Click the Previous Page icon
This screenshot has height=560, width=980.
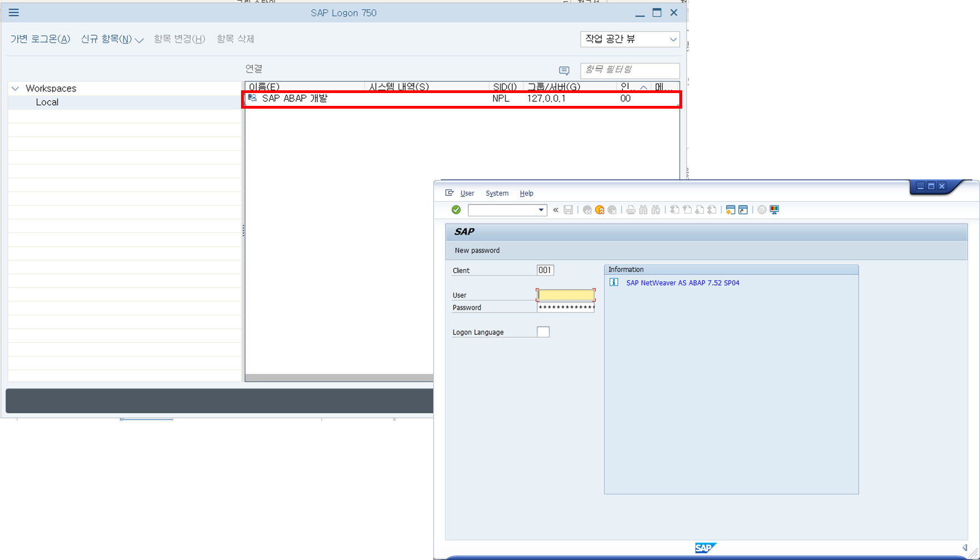pyautogui.click(x=687, y=210)
